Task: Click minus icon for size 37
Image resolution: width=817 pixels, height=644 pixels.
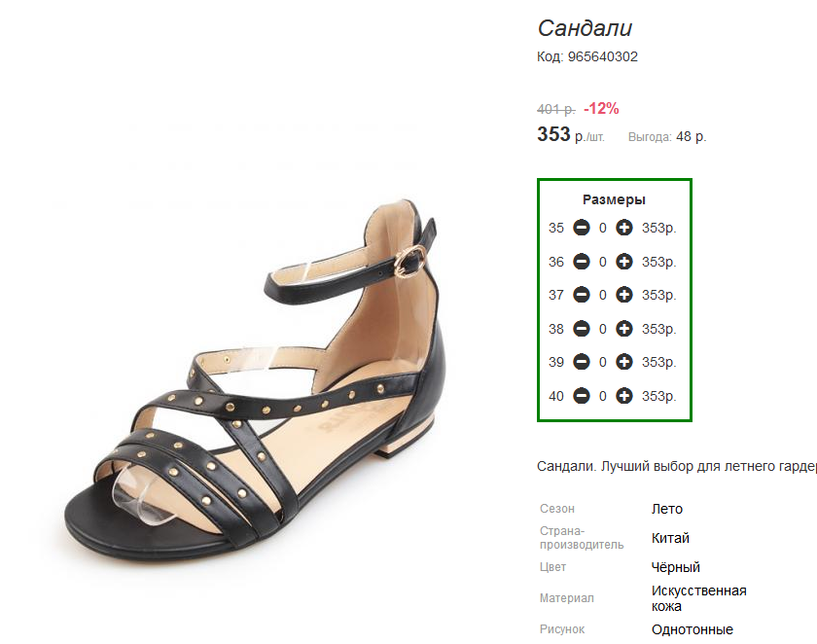Action: pos(582,295)
